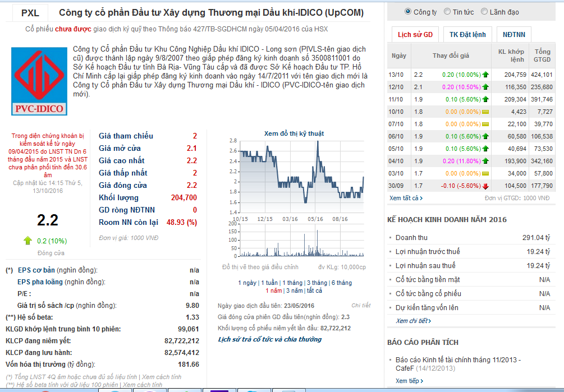
Task: Click the KẾ HOẠCH KINH DOANH NĂM 2016 heading
Action: click(x=447, y=219)
